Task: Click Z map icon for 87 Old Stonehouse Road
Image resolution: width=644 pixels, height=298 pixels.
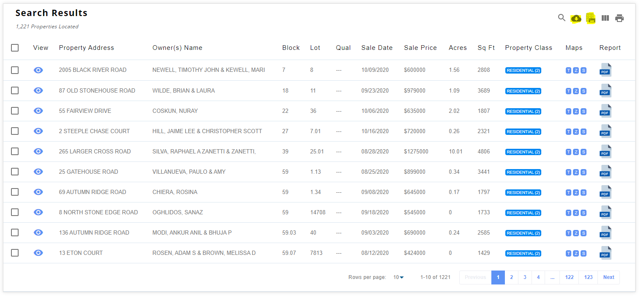Action: (576, 91)
